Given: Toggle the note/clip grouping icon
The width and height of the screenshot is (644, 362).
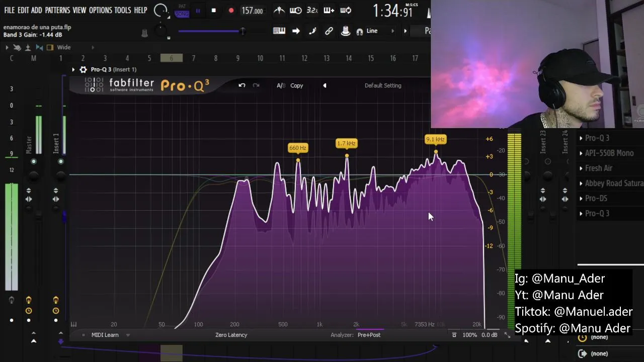Looking at the screenshot, I should click(312, 31).
